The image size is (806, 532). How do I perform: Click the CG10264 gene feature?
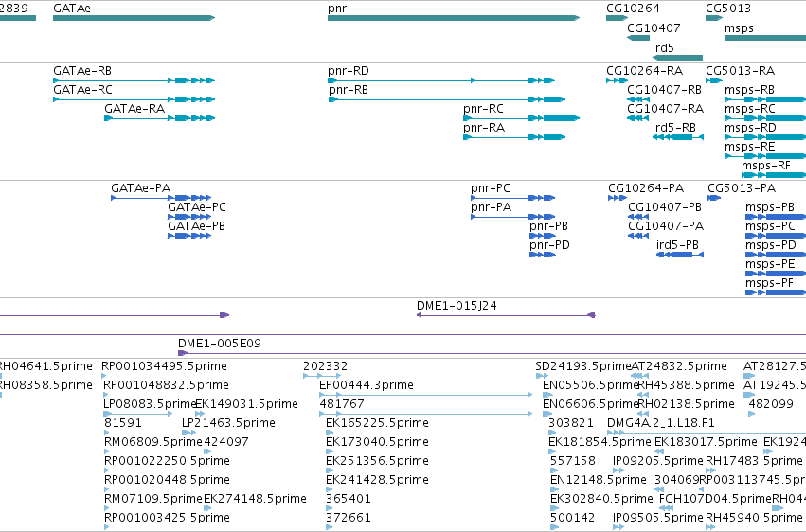(x=617, y=18)
